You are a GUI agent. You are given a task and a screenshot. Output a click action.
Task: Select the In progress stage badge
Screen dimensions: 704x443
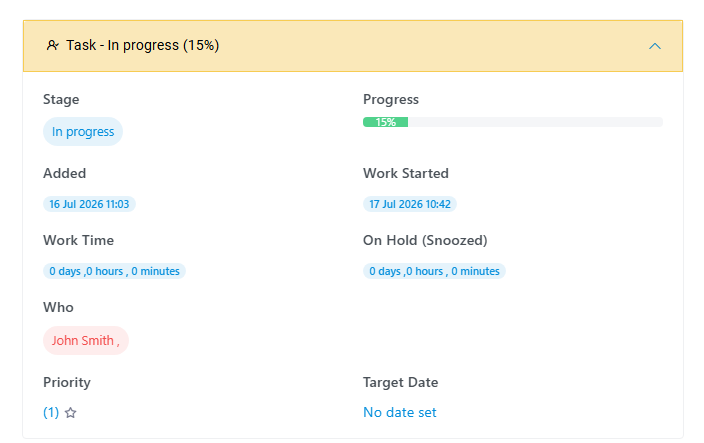tap(83, 132)
